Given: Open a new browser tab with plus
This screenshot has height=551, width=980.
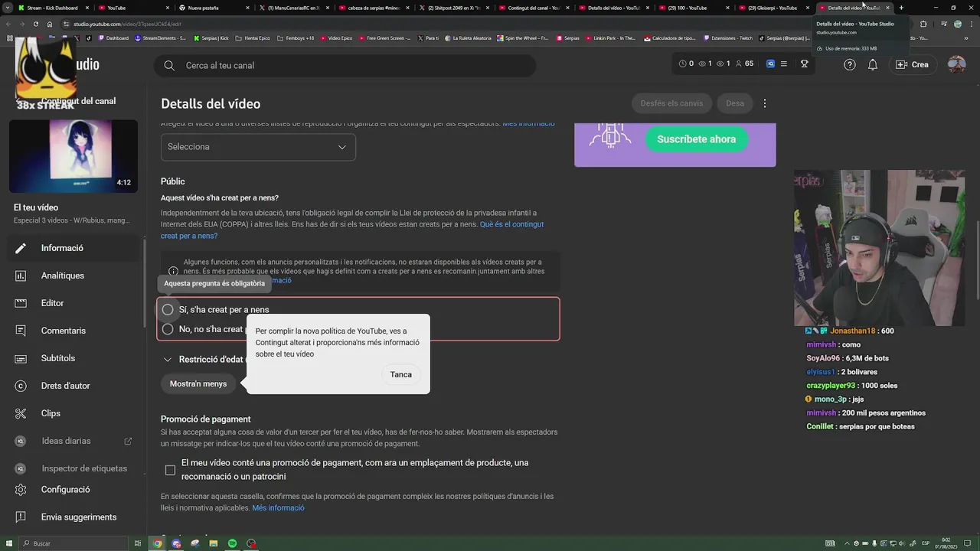Looking at the screenshot, I should [901, 8].
